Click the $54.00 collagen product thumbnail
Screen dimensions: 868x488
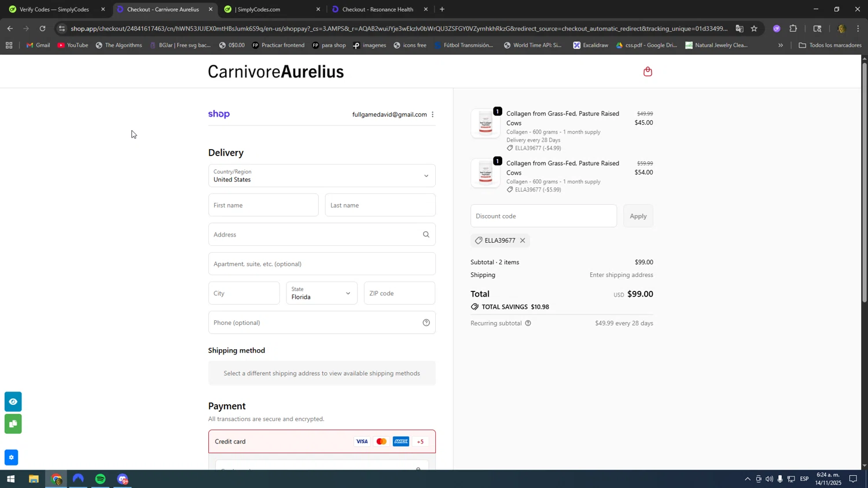(486, 173)
